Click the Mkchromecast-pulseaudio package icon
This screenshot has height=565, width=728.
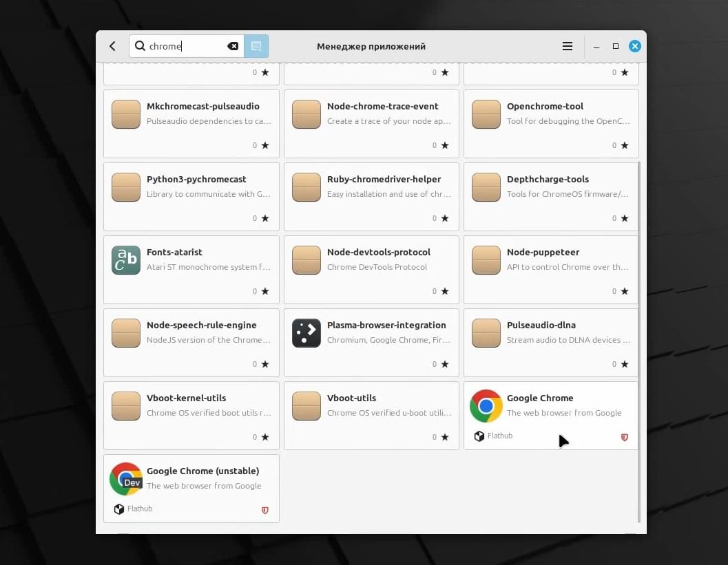pyautogui.click(x=126, y=114)
